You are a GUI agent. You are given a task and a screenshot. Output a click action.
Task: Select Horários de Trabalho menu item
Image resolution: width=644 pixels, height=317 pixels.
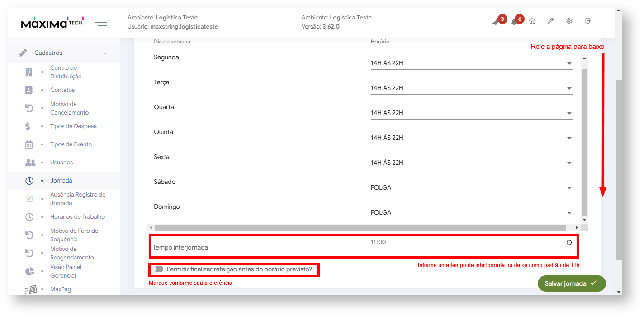coord(77,217)
